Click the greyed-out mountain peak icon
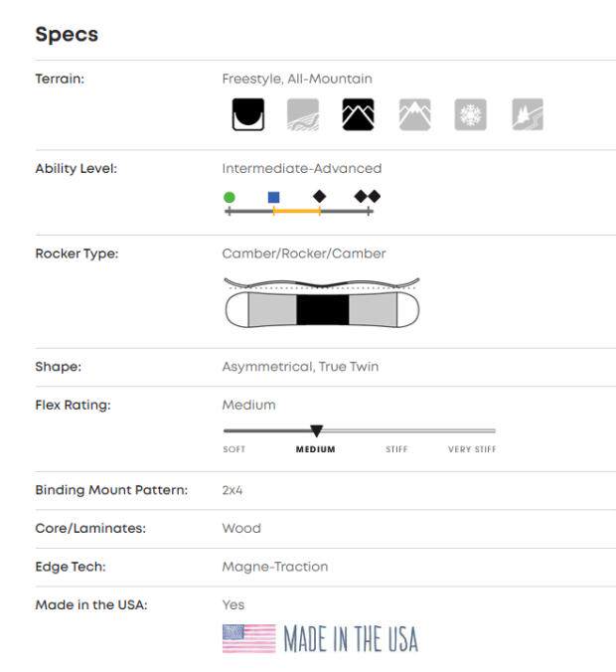Viewport: 616px width, 672px height. pos(414,115)
